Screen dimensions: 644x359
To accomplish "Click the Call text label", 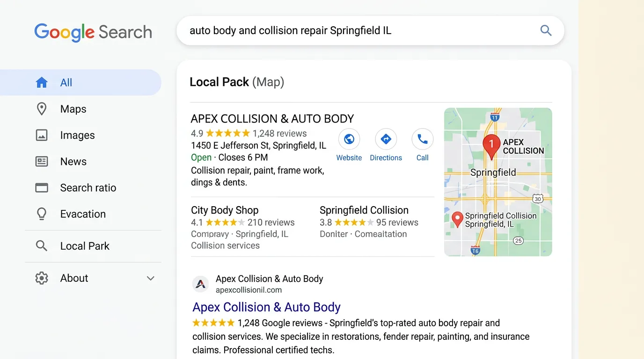I will pos(423,158).
